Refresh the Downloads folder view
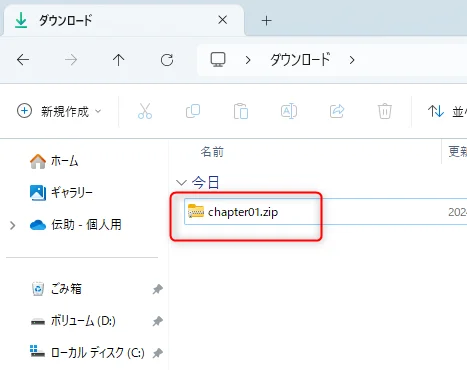Screen dimensions: 467x370 pyautogui.click(x=167, y=60)
